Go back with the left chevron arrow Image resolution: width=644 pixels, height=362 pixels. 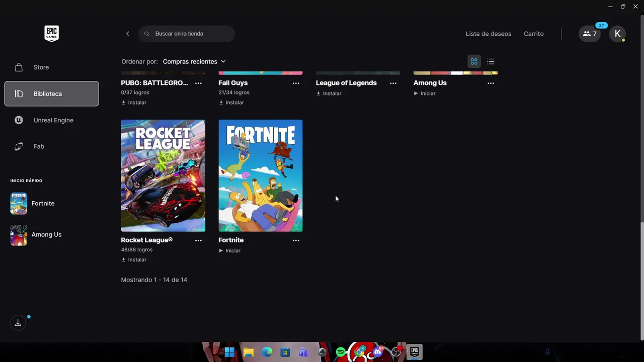click(128, 34)
